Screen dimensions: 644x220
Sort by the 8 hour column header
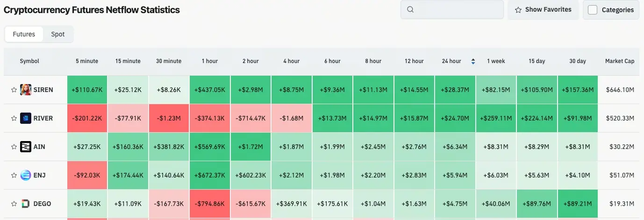point(373,61)
